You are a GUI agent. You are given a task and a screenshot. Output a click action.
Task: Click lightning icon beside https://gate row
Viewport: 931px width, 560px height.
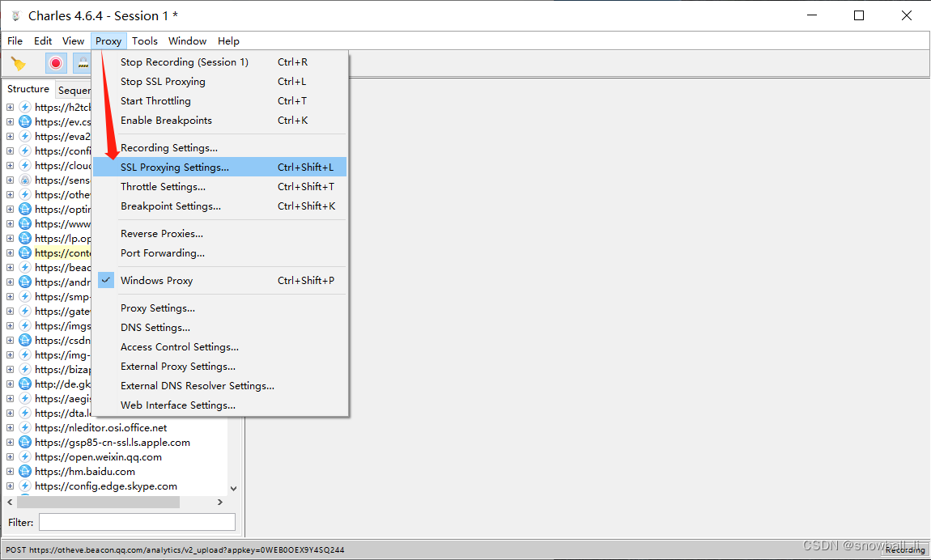(x=25, y=311)
